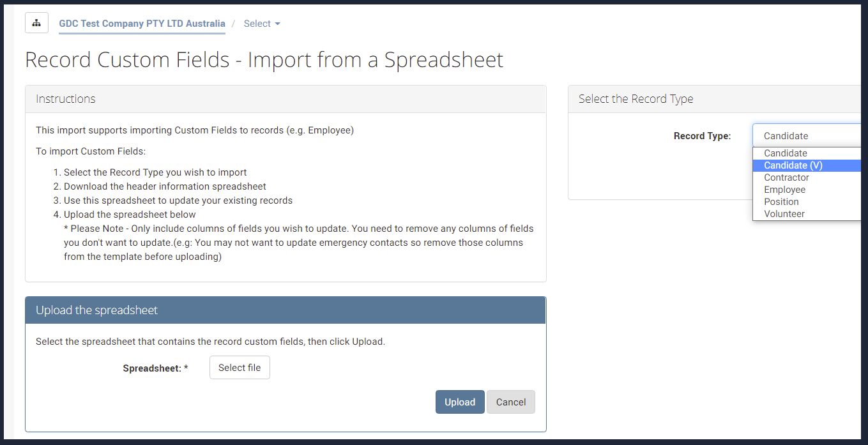Open the GDC Test Company breadcrumb link
This screenshot has width=868, height=445.
(x=142, y=24)
